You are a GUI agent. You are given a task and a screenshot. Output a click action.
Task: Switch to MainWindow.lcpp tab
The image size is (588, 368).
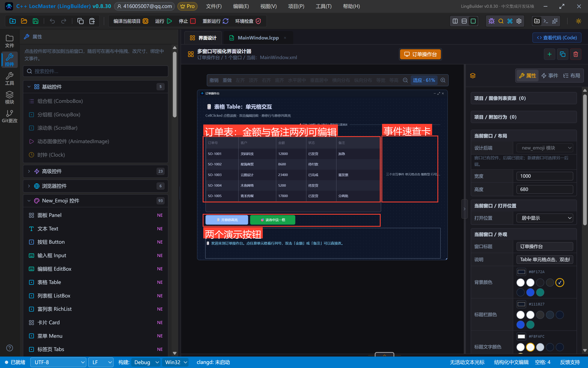258,38
